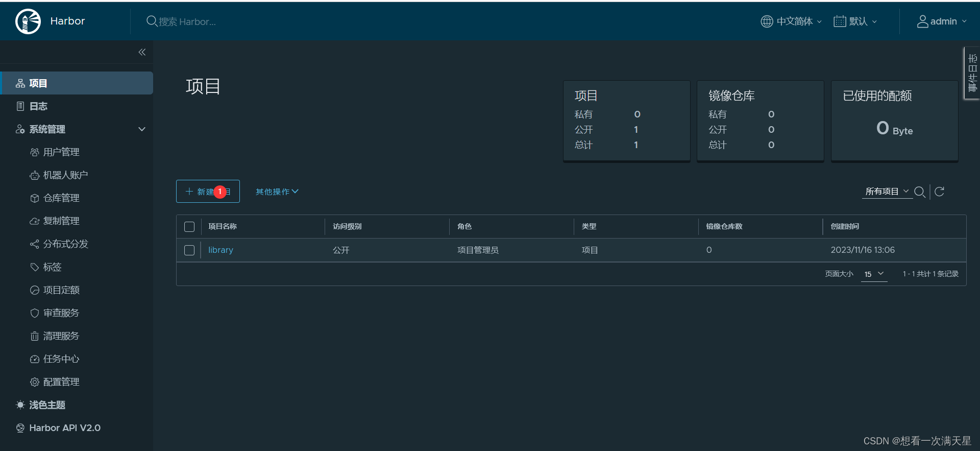Viewport: 980px width, 451px height.
Task: Open the 其他操作 dropdown
Action: click(277, 192)
